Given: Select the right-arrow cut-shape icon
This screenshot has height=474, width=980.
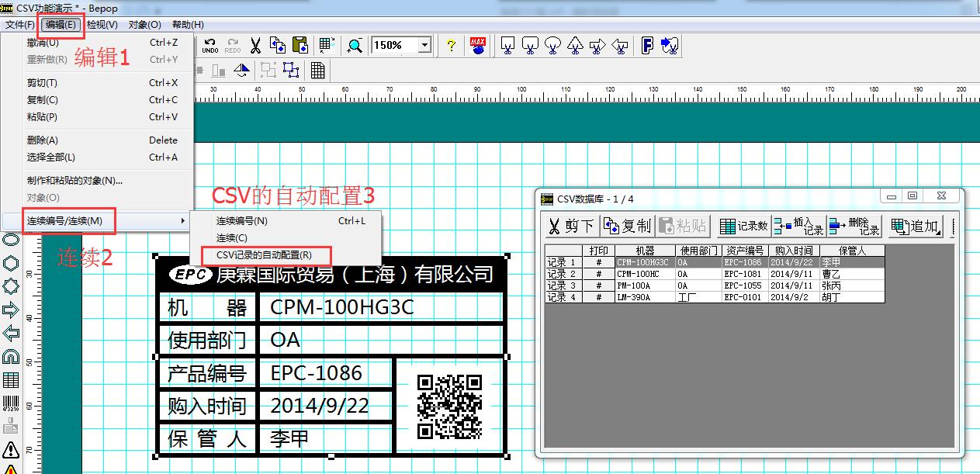Looking at the screenshot, I should tap(597, 46).
